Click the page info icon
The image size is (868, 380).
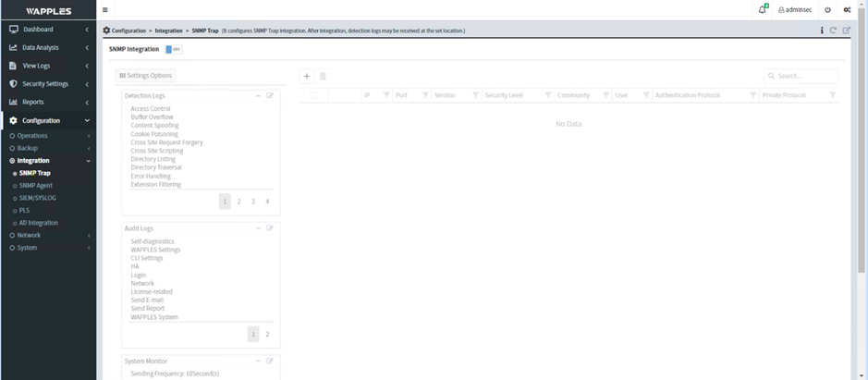[x=822, y=31]
